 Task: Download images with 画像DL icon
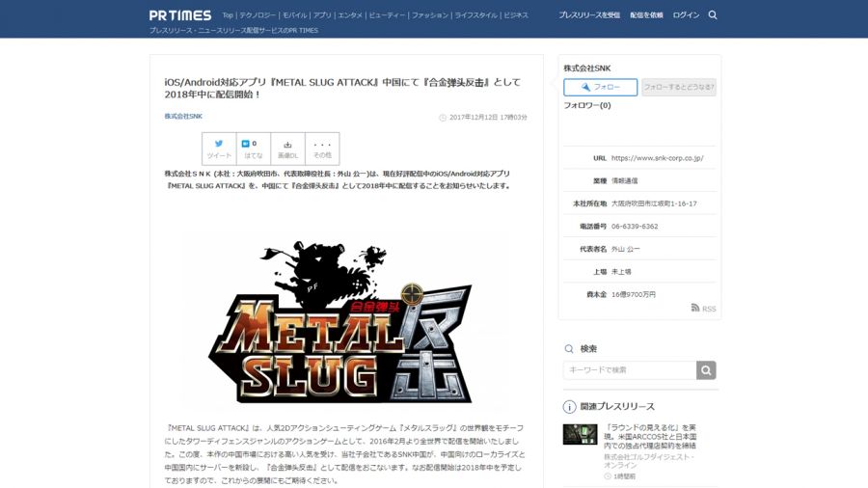pyautogui.click(x=287, y=149)
